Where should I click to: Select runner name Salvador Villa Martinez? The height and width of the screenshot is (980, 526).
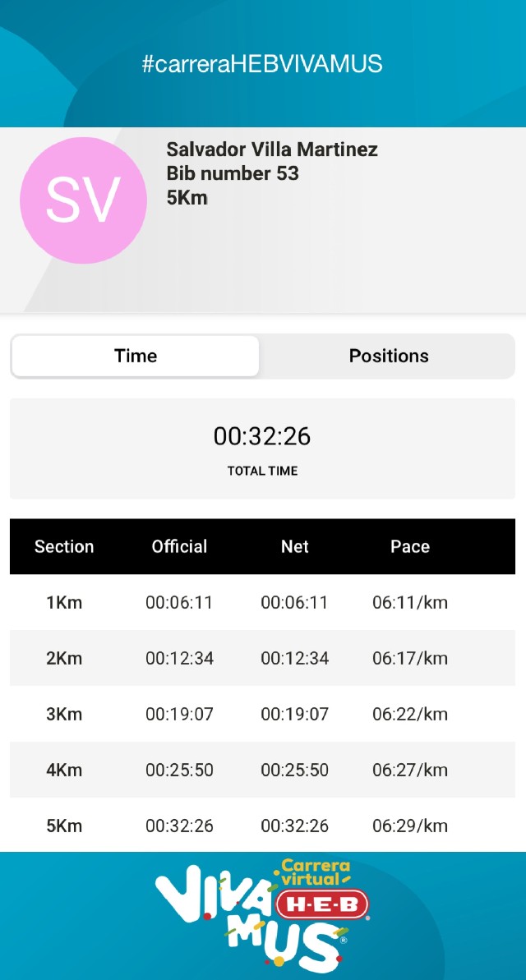(272, 150)
